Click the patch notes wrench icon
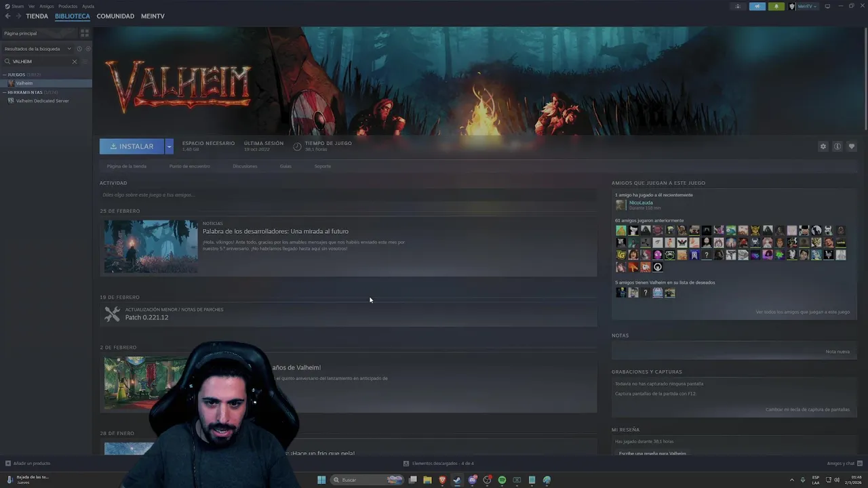The width and height of the screenshot is (868, 488). click(x=112, y=314)
